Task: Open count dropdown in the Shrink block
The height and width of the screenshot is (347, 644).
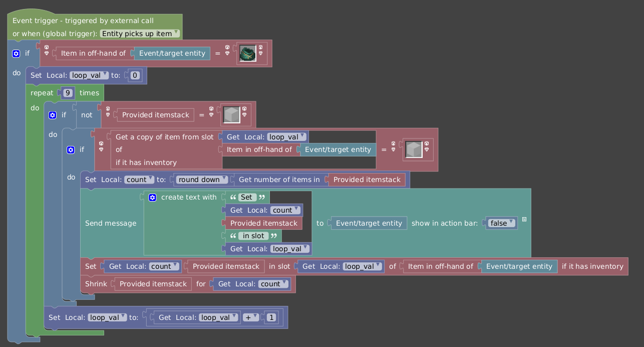Action: click(x=274, y=284)
